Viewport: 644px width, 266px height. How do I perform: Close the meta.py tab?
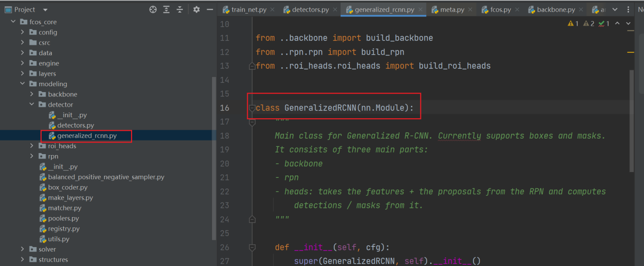click(471, 9)
